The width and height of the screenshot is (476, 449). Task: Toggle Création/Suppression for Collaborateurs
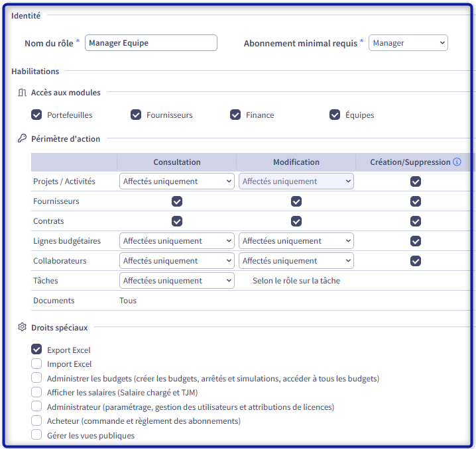pyautogui.click(x=416, y=261)
